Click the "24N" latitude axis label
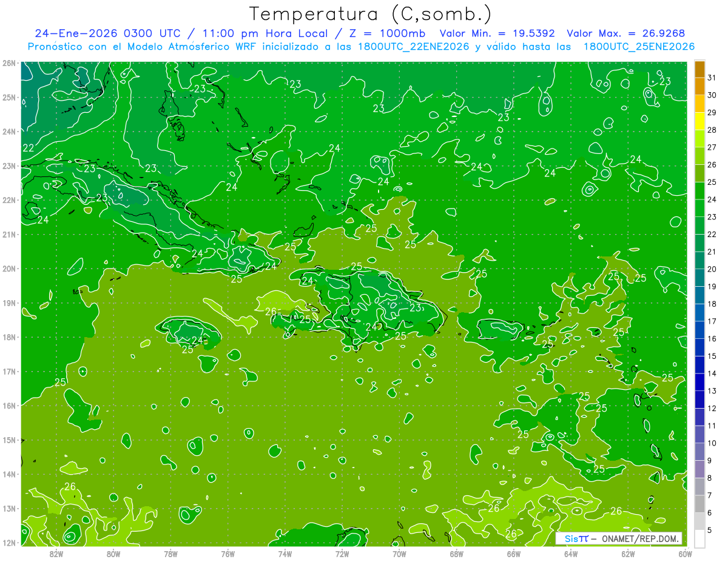728x562 pixels. pyautogui.click(x=9, y=132)
